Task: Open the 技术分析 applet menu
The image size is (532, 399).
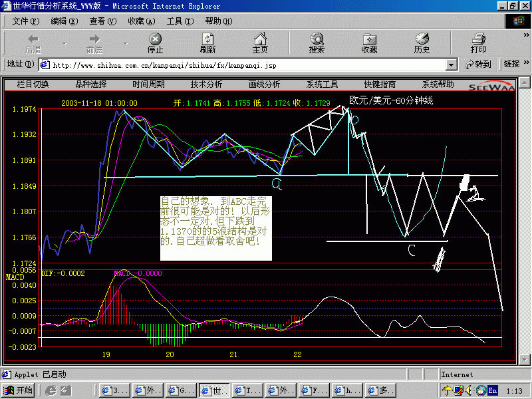Action: click(206, 84)
